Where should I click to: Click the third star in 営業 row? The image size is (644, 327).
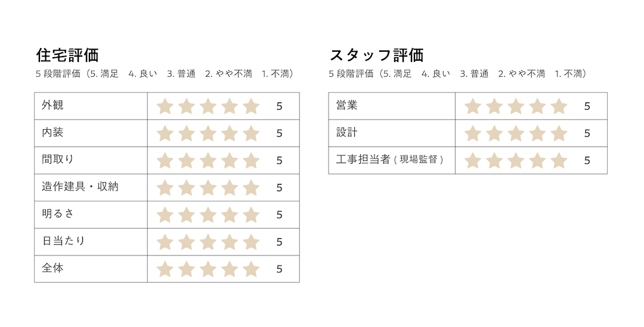(x=516, y=106)
